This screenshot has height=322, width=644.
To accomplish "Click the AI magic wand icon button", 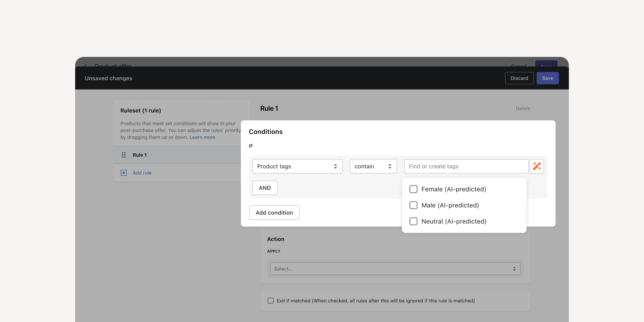I will 536,166.
